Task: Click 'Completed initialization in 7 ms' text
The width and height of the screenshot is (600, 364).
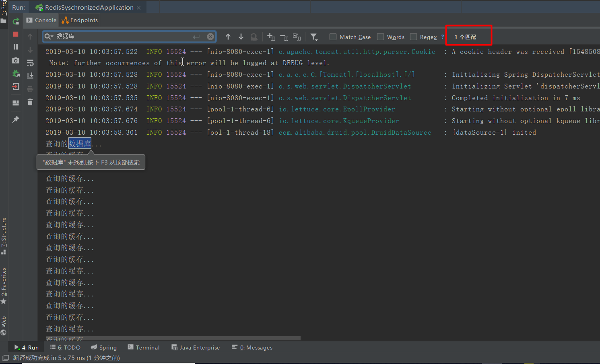Action: point(516,98)
